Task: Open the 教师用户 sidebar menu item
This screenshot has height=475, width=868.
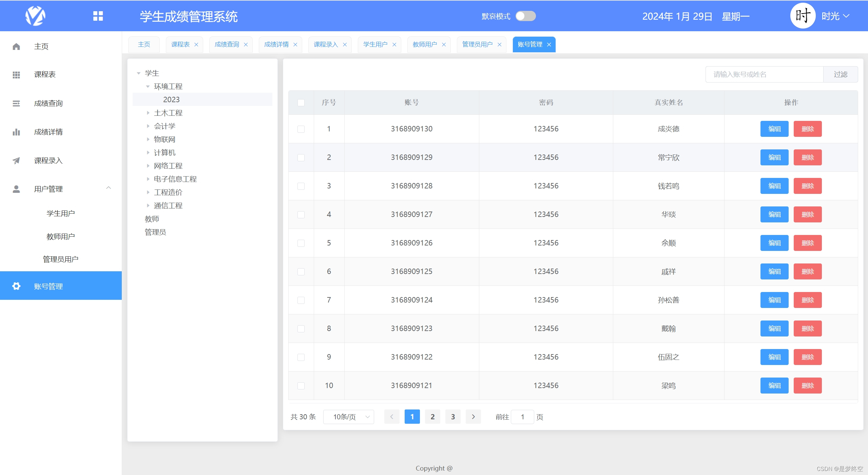Action: [60, 236]
